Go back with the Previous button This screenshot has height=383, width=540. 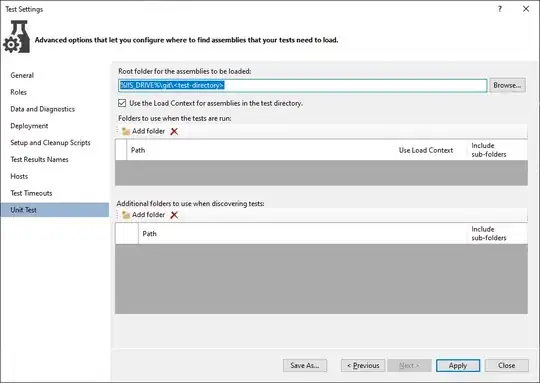[x=363, y=365]
